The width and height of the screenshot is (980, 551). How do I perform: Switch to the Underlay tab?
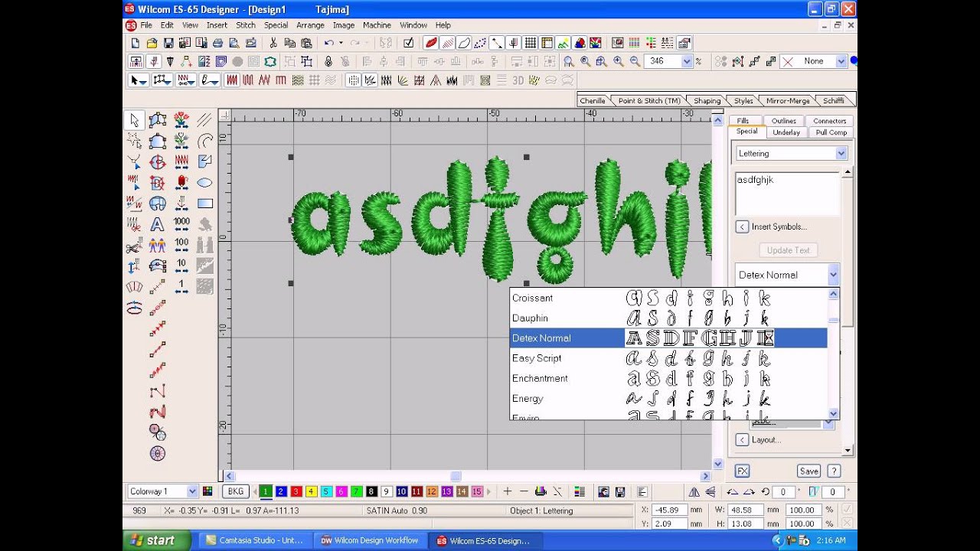pyautogui.click(x=786, y=132)
